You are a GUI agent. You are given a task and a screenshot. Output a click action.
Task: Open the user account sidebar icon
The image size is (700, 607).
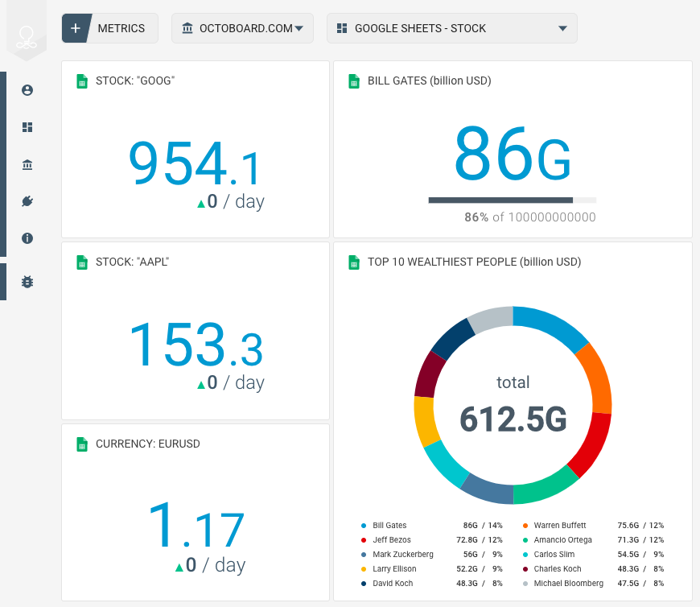coord(27,90)
